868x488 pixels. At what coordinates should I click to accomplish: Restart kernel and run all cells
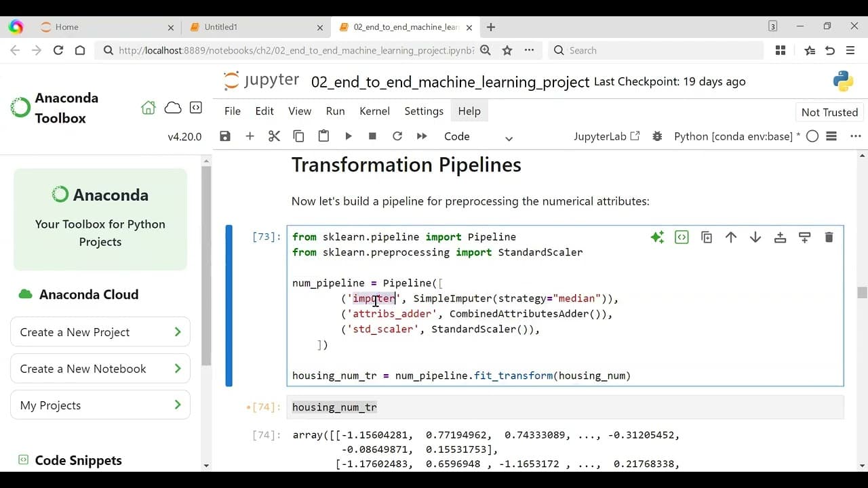[x=422, y=136]
